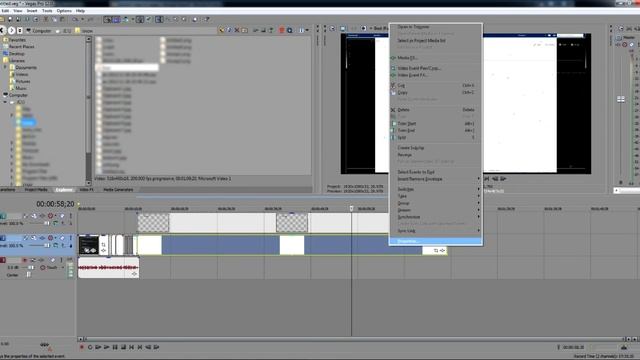The image size is (640, 360).
Task: Click the audio track Center pan slider
Action: (x=28, y=275)
